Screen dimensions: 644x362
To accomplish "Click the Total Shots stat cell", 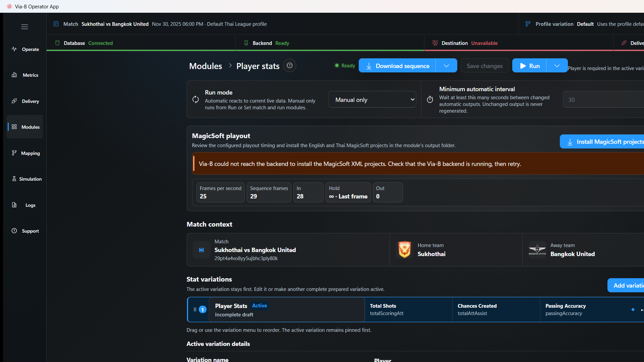I will (x=408, y=310).
